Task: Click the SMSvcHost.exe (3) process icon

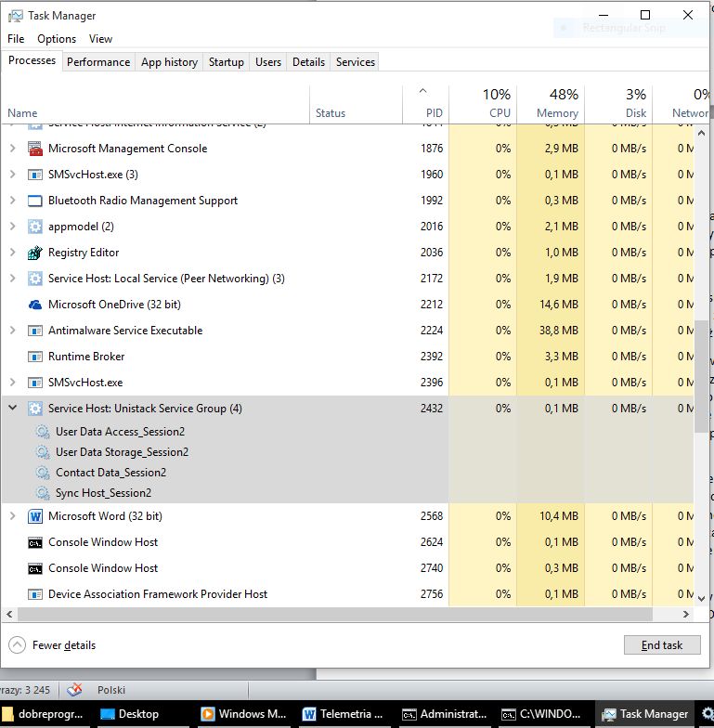Action: (x=35, y=175)
